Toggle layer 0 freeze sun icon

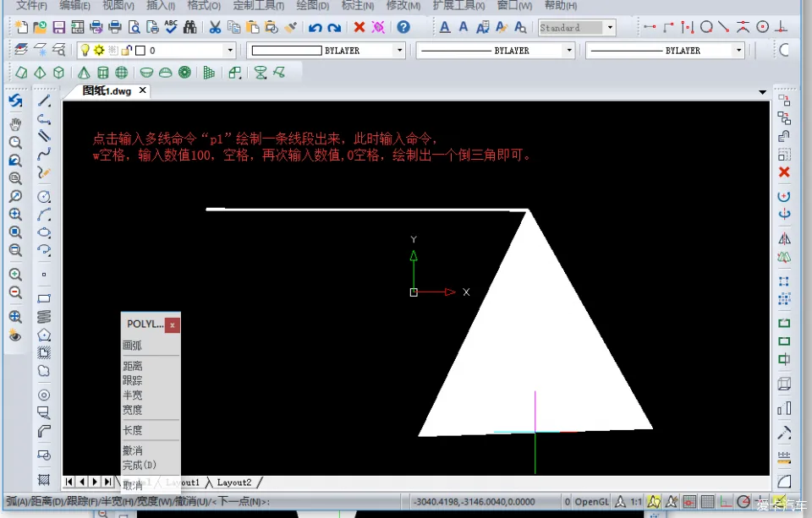pos(99,50)
